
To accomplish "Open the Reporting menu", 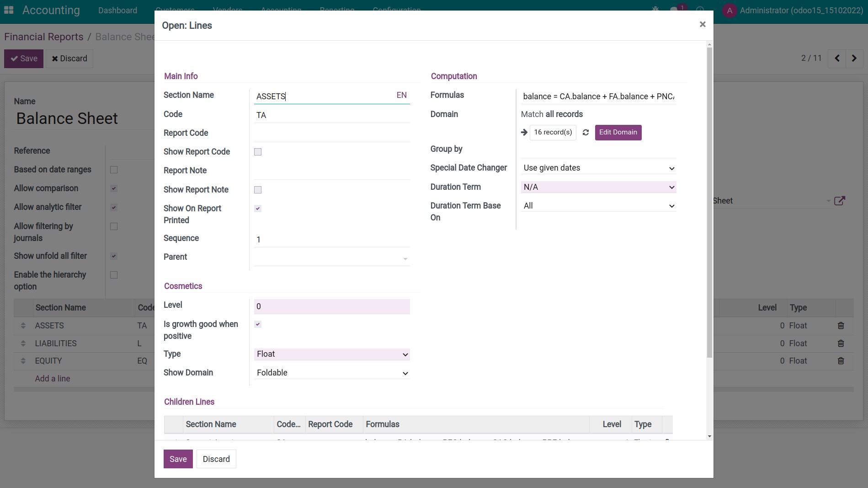I will click(x=337, y=10).
